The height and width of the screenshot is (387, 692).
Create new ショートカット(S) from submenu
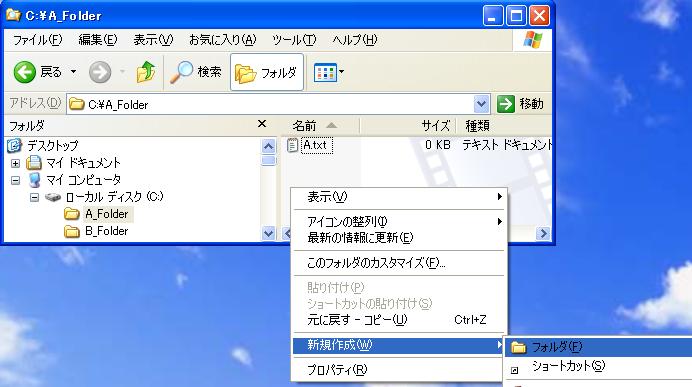pyautogui.click(x=598, y=366)
